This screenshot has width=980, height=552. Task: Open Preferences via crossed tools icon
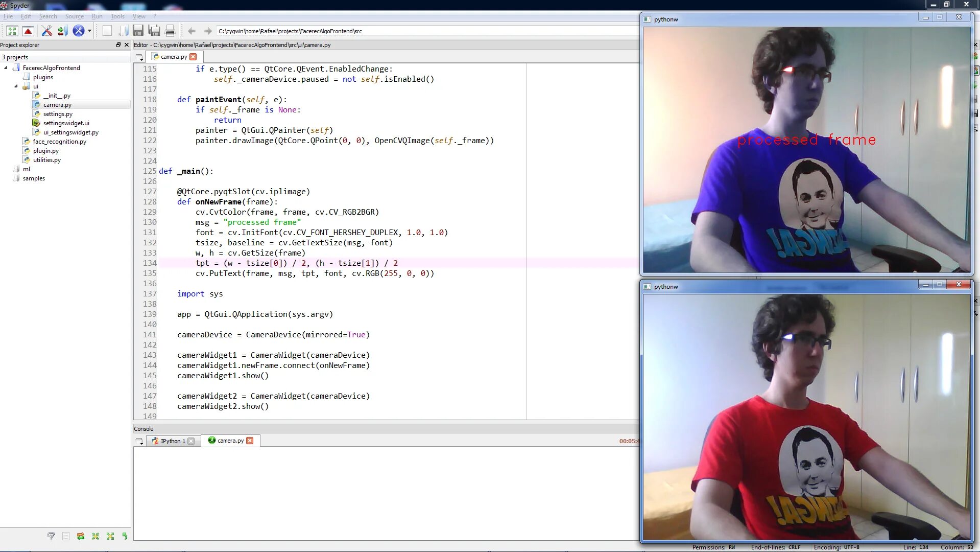[46, 31]
